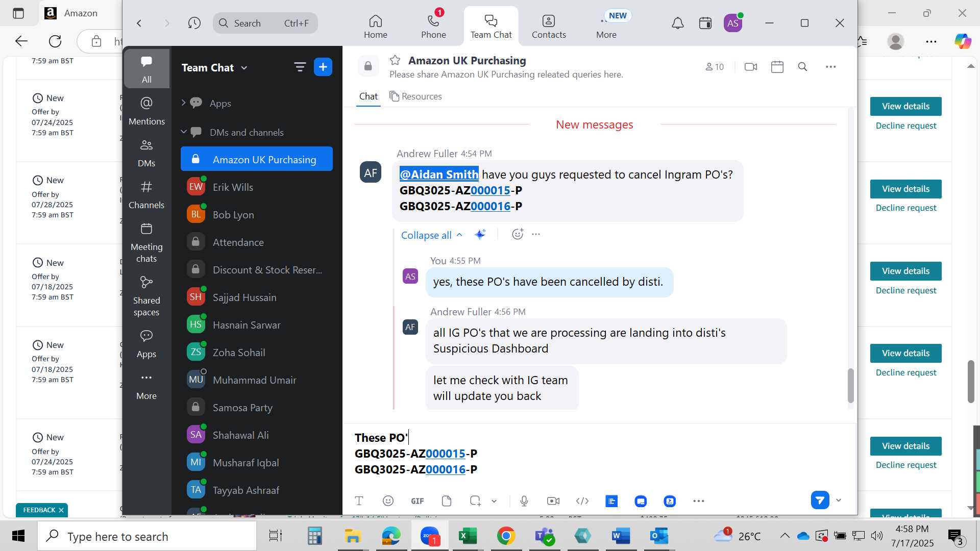
Task: Click Windows taskbar search box
Action: (x=147, y=536)
